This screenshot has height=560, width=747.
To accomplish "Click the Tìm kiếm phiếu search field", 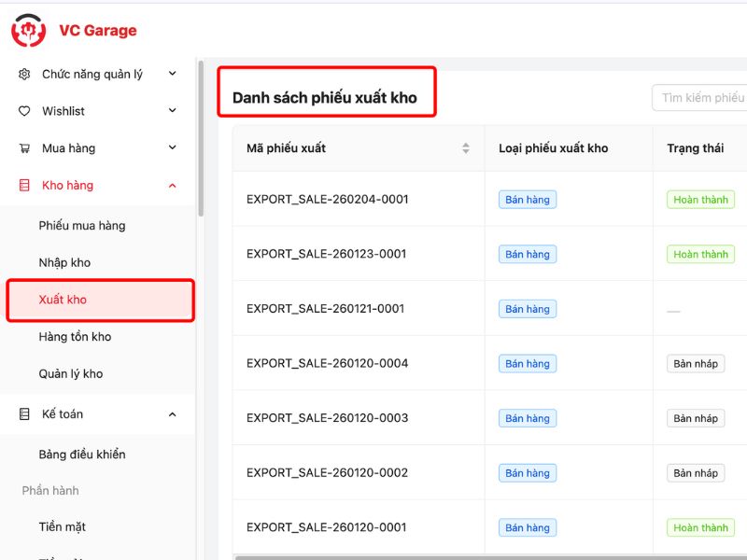I will [702, 98].
